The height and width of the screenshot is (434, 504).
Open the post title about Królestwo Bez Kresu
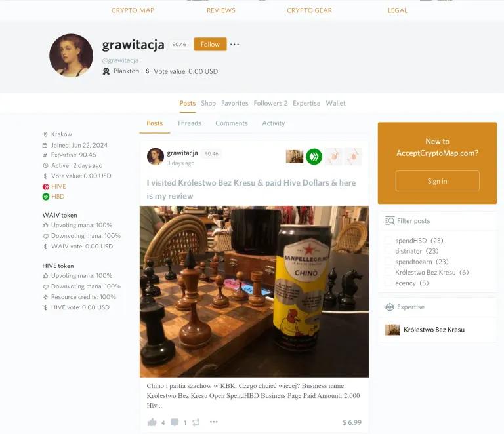(251, 189)
